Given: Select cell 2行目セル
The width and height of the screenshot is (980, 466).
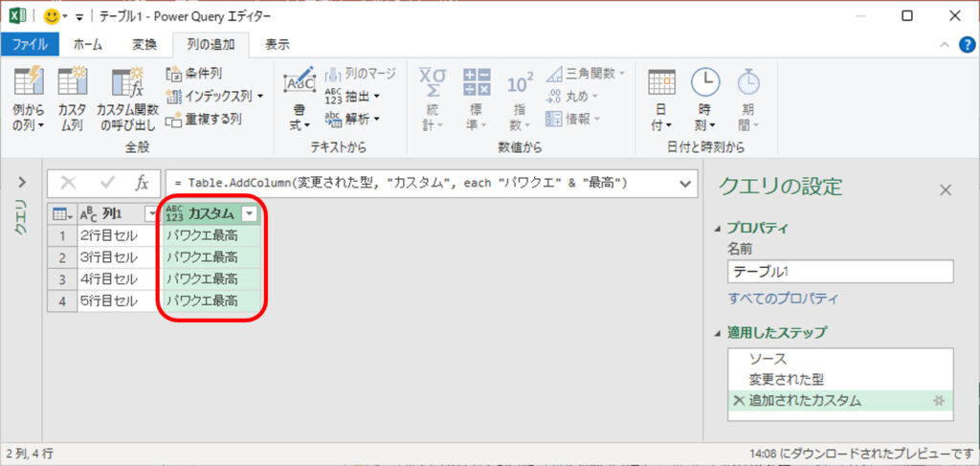Looking at the screenshot, I should click(119, 235).
